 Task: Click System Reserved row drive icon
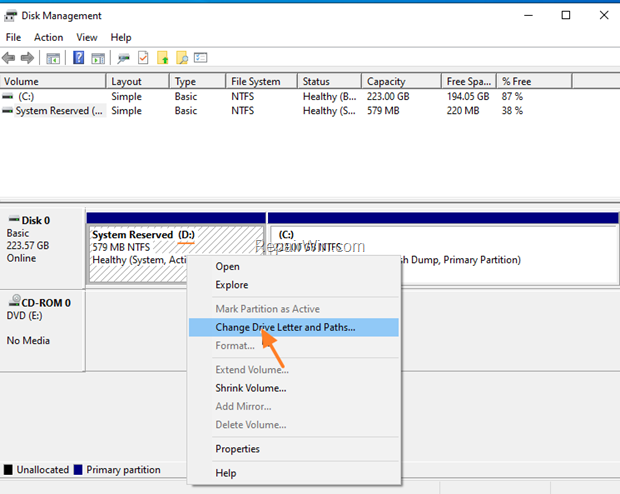point(8,111)
